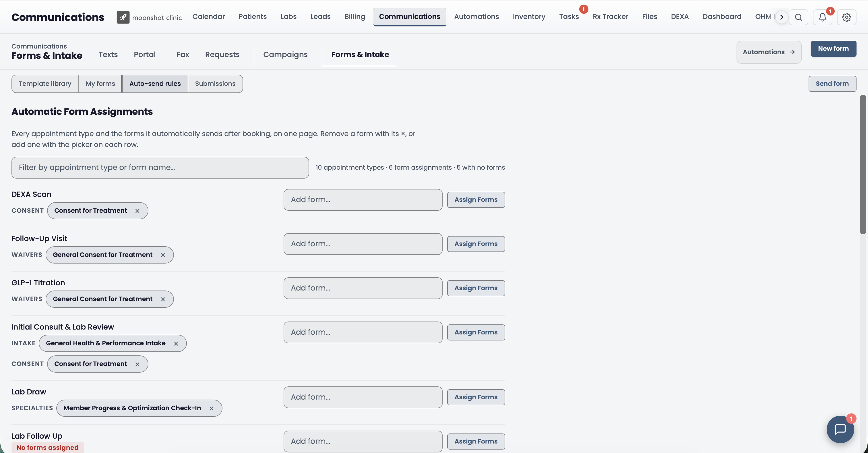
Task: Click the No forms assigned label
Action: coord(48,448)
